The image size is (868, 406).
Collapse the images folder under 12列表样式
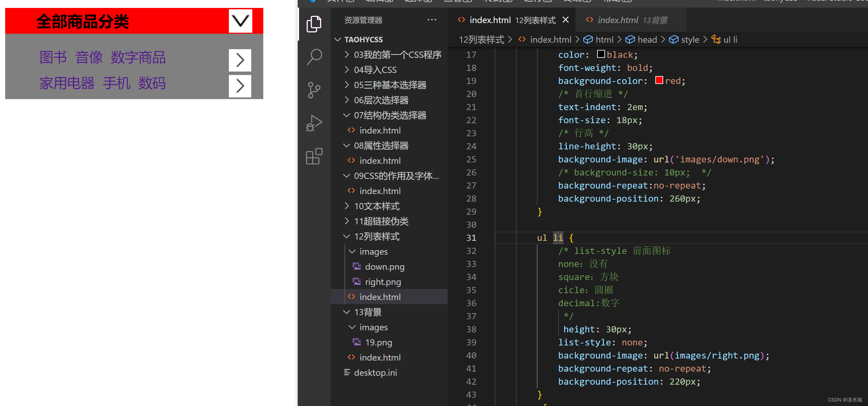point(352,252)
